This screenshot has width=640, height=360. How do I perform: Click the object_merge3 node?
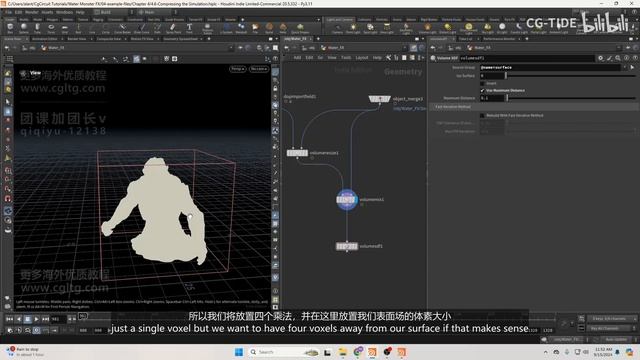380,99
